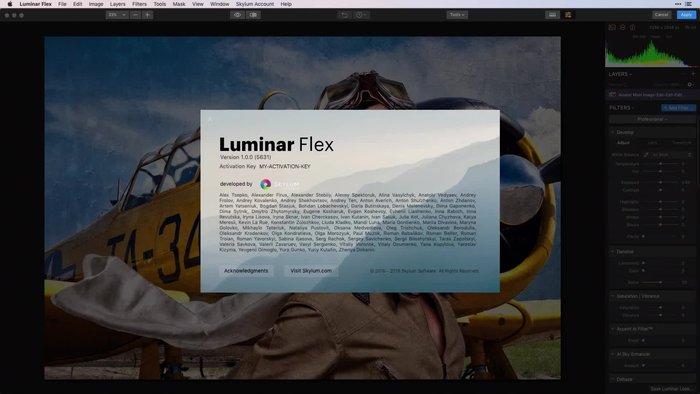The height and width of the screenshot is (394, 700).
Task: Click the macOS menu bar list icon
Action: pyautogui.click(x=688, y=4)
